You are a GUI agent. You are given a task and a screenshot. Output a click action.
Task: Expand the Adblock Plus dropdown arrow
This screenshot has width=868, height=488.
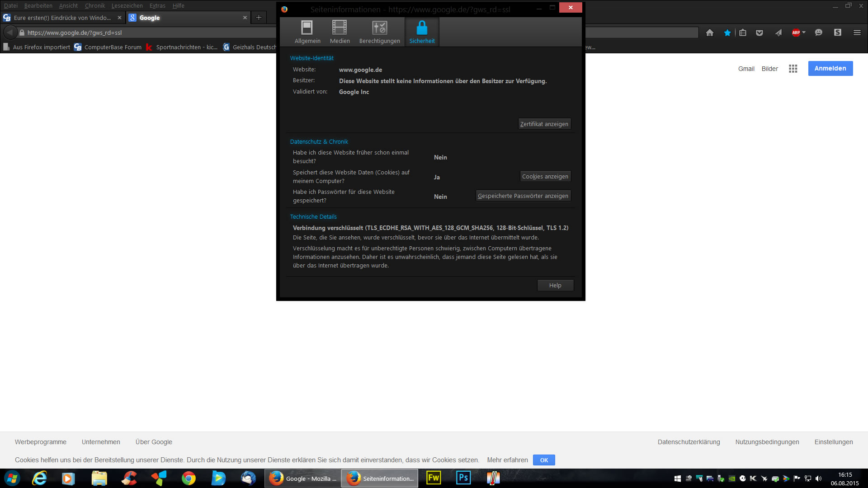click(804, 33)
